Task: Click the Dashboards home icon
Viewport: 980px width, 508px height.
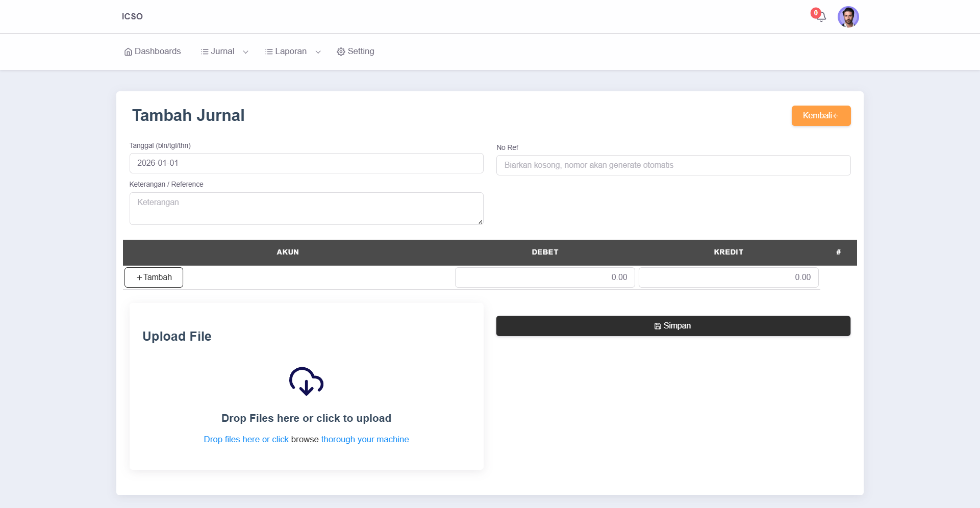Action: (x=128, y=52)
